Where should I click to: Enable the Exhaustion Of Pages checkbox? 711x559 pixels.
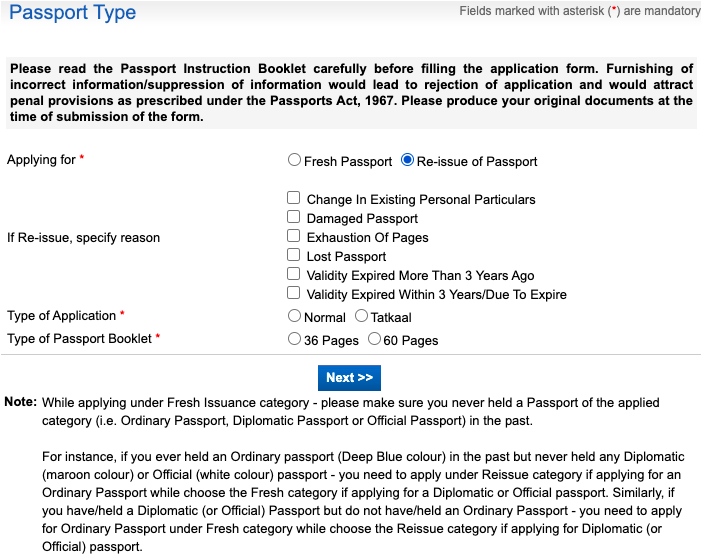tap(293, 236)
